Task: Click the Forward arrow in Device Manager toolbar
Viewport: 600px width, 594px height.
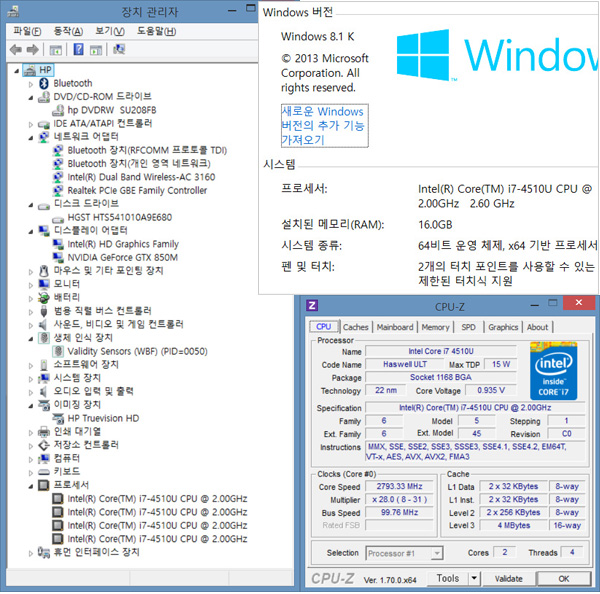Action: [x=33, y=49]
